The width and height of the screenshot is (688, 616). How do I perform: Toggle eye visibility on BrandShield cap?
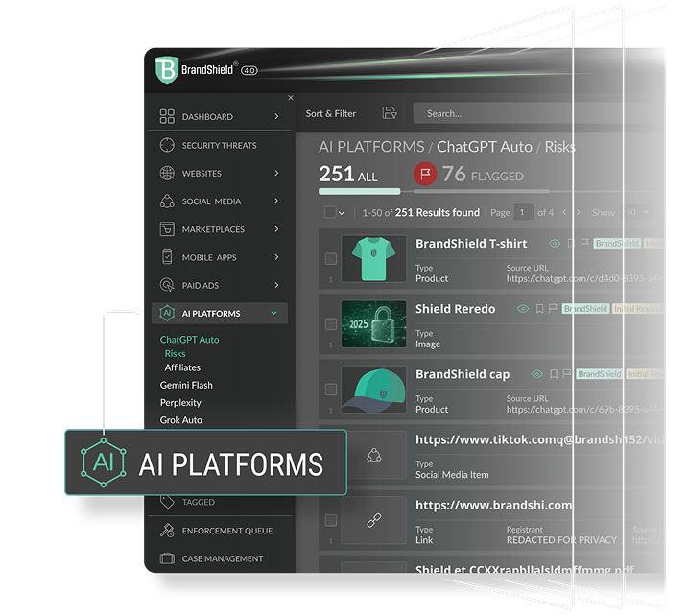coord(537,374)
